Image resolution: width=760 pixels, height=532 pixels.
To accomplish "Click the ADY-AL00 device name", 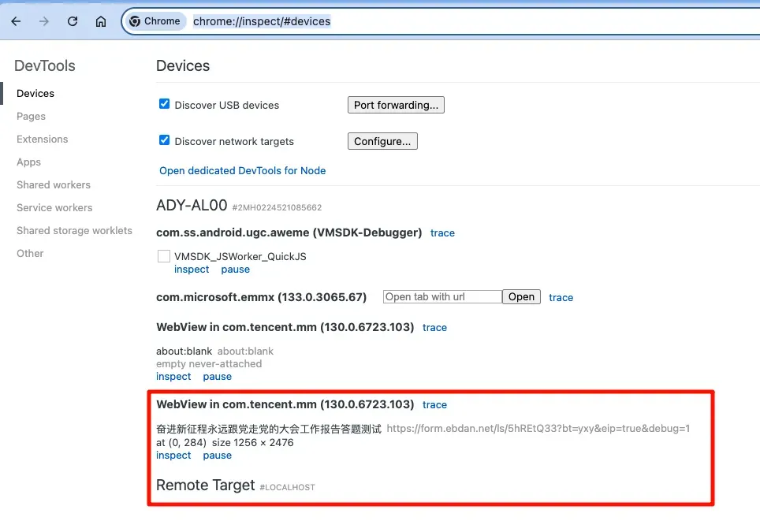I will click(192, 206).
